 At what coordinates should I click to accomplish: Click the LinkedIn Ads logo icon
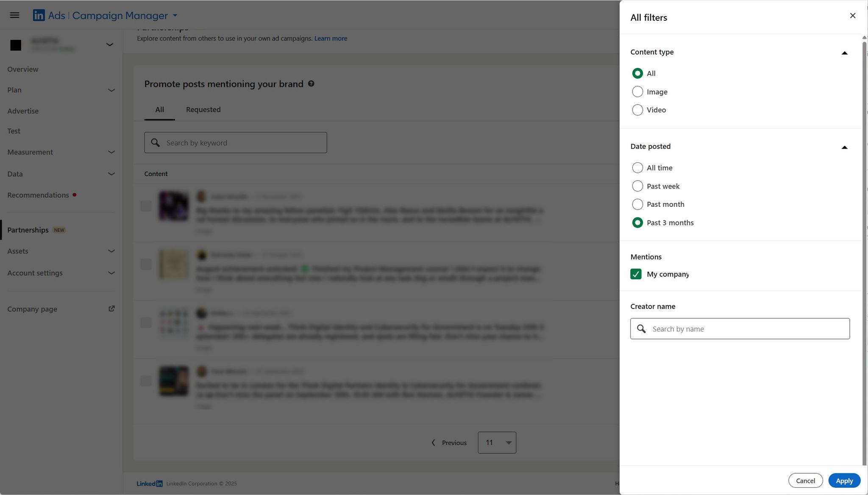39,15
